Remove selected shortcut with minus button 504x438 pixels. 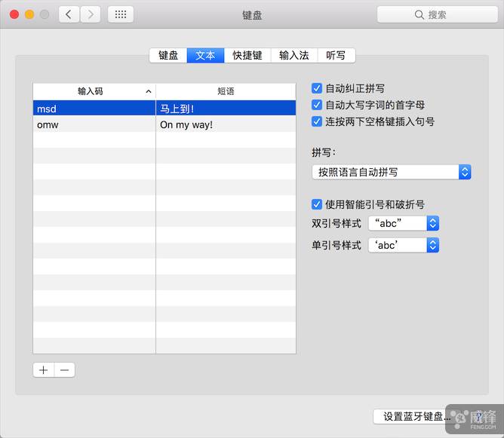pyautogui.click(x=65, y=370)
